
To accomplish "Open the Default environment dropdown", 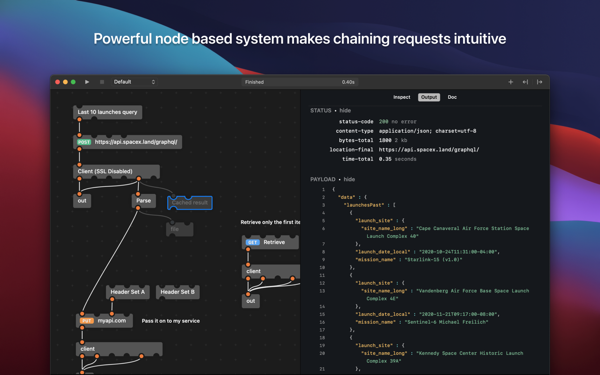I will pos(134,82).
